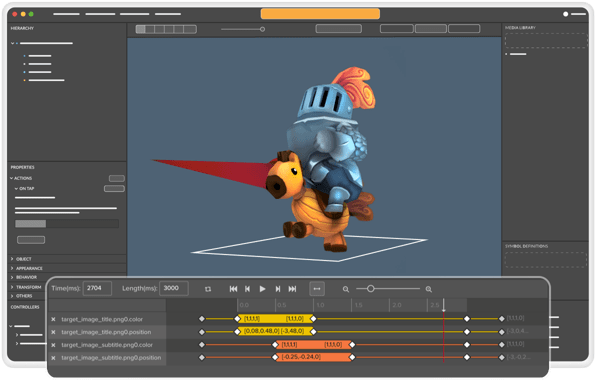This screenshot has width=595, height=381.
Task: Click the top toolbar slider handle
Action: [262, 29]
